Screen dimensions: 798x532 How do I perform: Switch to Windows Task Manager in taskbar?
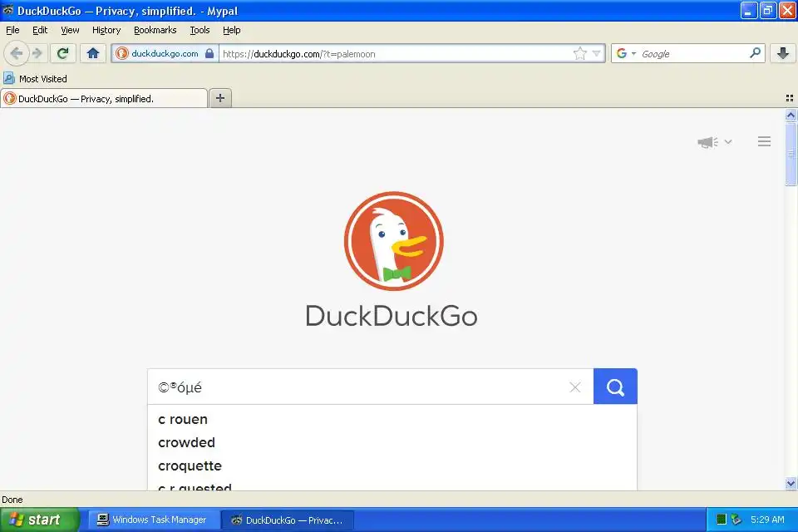(154, 520)
